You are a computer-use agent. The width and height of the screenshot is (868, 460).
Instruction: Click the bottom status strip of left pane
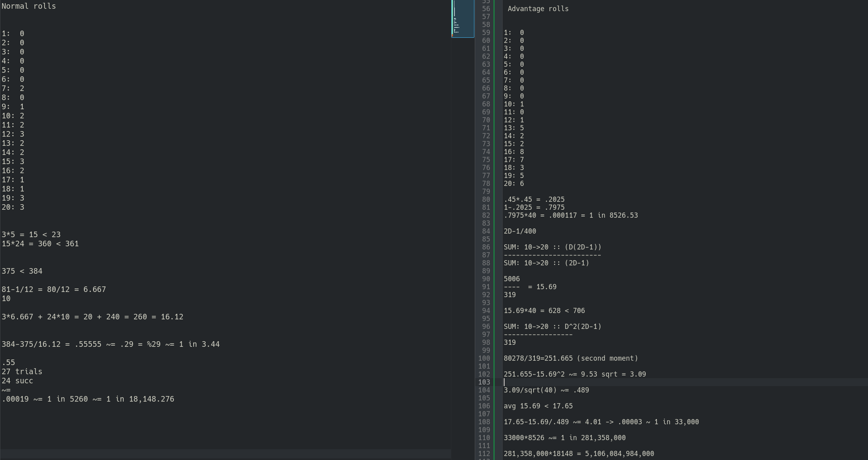(225, 454)
